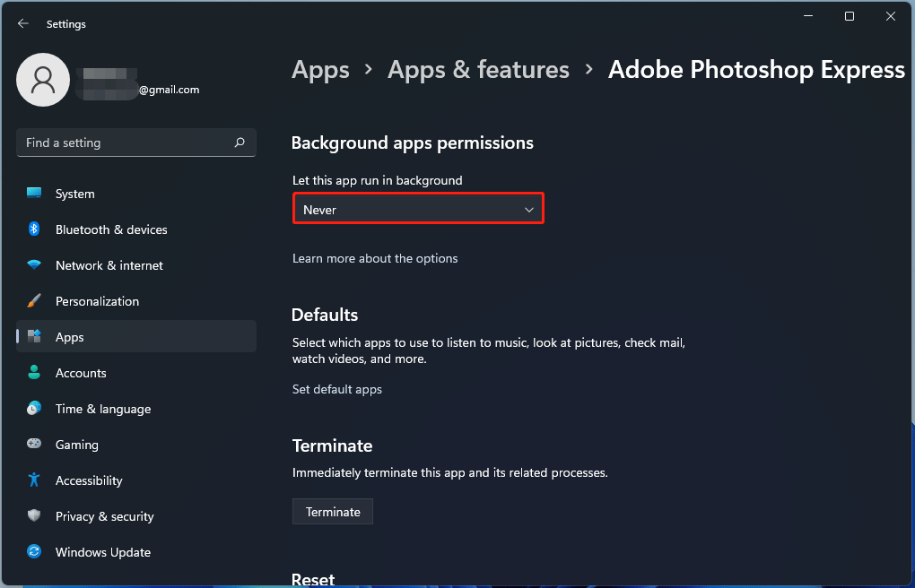
Task: Open the Gaming category
Action: pos(136,445)
